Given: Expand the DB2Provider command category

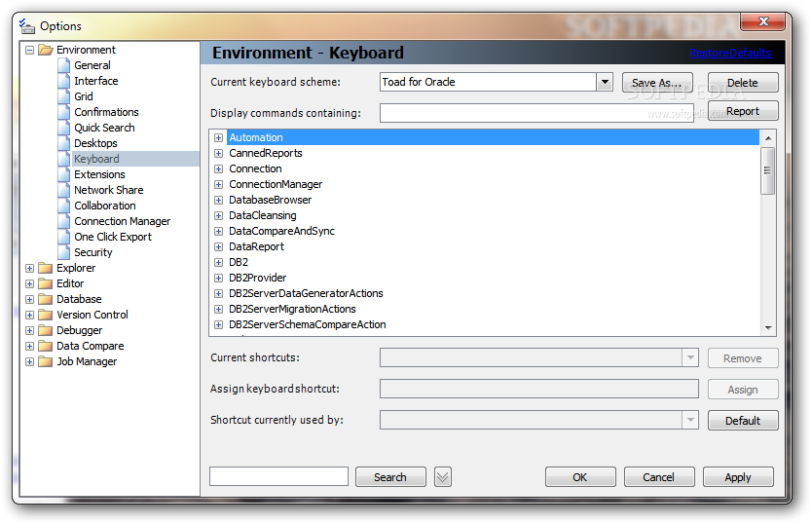Looking at the screenshot, I should [x=218, y=278].
